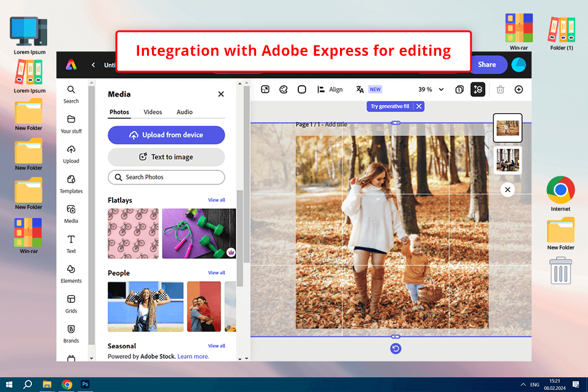
Task: Click the Media panel scrollbar thumb
Action: [x=239, y=238]
